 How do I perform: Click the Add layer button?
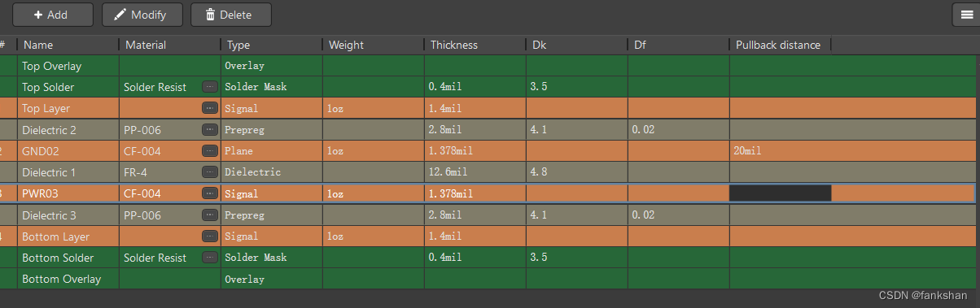tap(52, 15)
